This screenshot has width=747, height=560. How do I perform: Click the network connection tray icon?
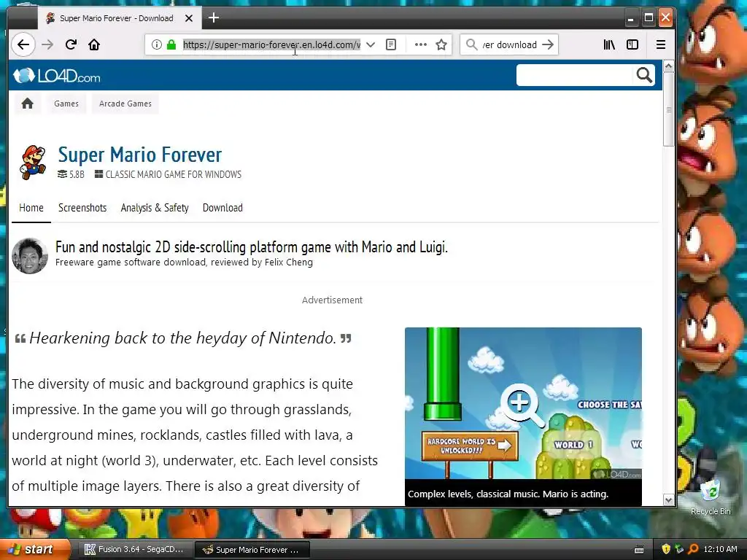pyautogui.click(x=679, y=550)
